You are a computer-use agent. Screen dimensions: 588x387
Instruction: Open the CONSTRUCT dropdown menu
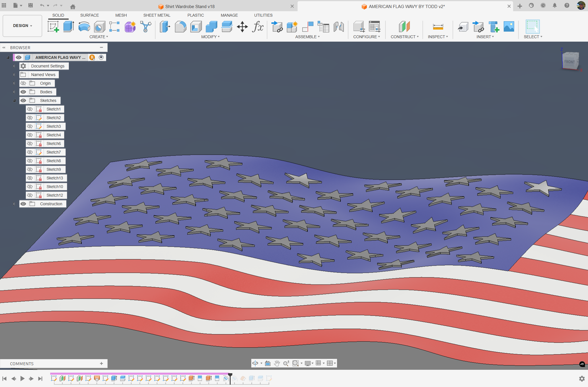click(x=404, y=37)
